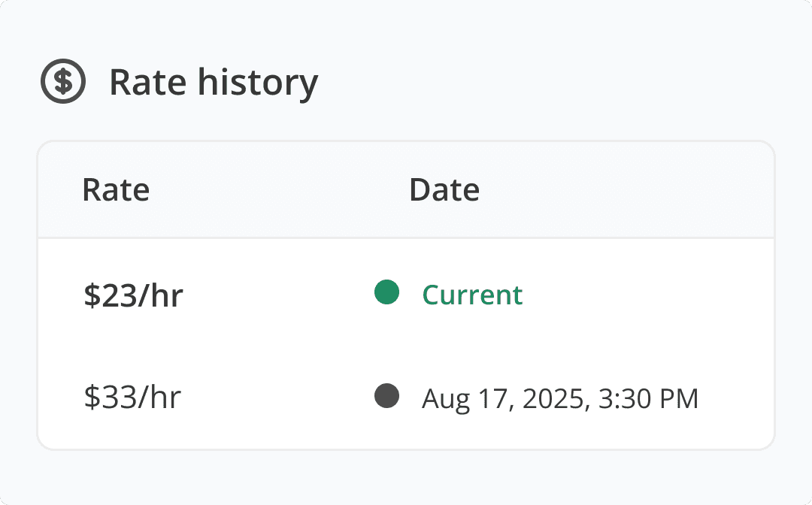This screenshot has height=505, width=812.
Task: Click the green Current label
Action: click(x=472, y=295)
